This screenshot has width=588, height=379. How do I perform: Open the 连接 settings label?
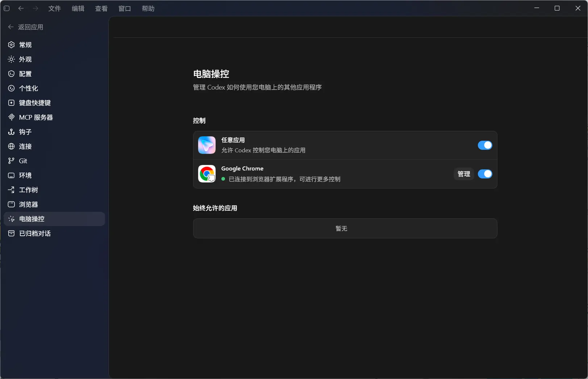pyautogui.click(x=25, y=146)
